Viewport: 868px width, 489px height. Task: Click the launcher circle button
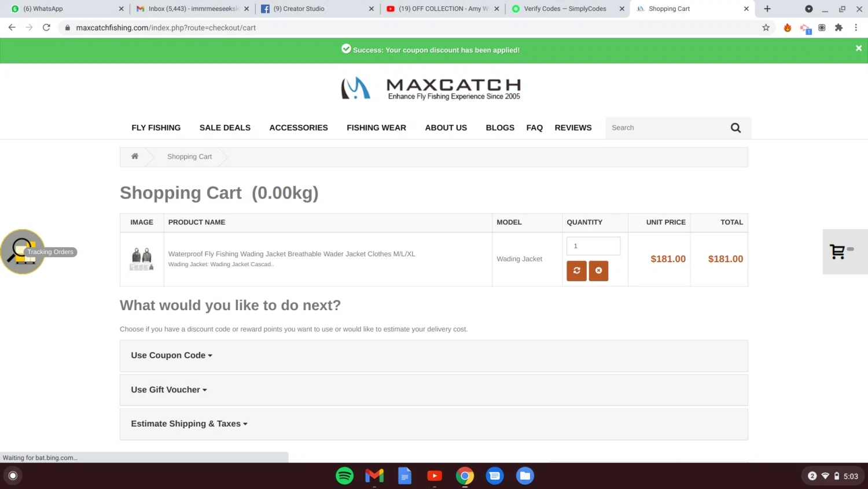(13, 476)
